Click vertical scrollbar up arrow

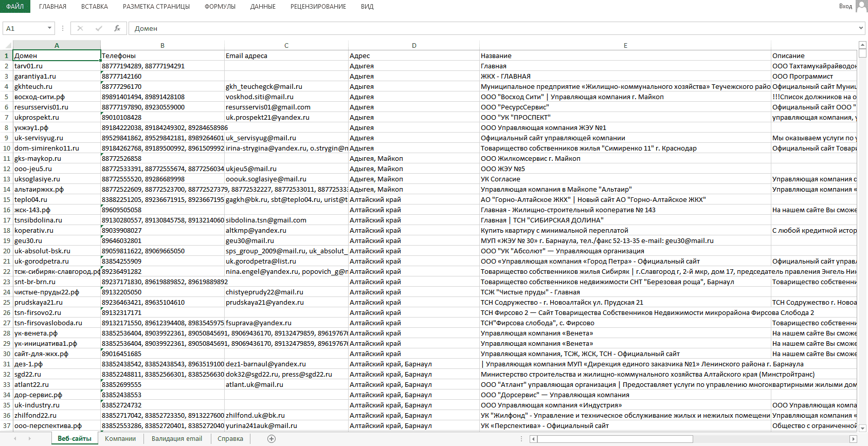[x=862, y=45]
